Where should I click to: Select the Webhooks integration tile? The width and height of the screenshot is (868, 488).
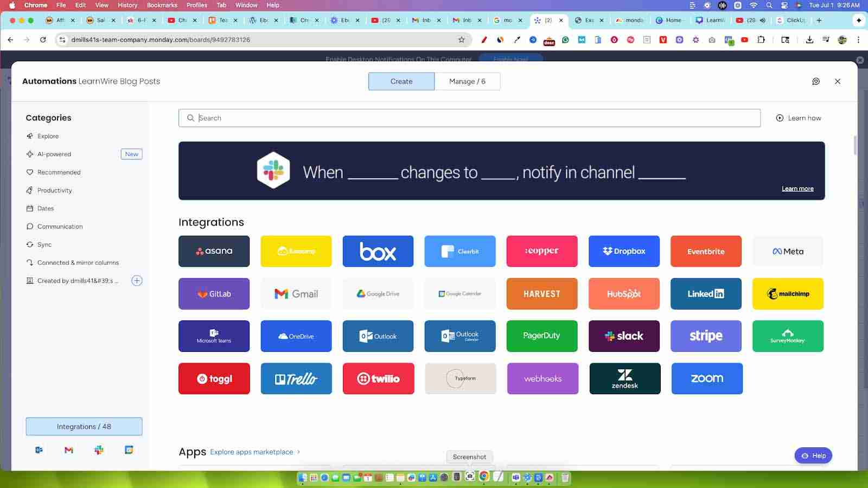[542, 378]
